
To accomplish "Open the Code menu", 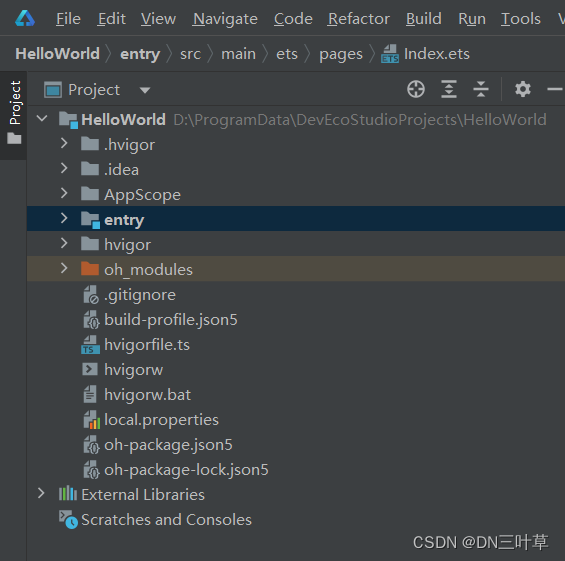I will pyautogui.click(x=293, y=19).
